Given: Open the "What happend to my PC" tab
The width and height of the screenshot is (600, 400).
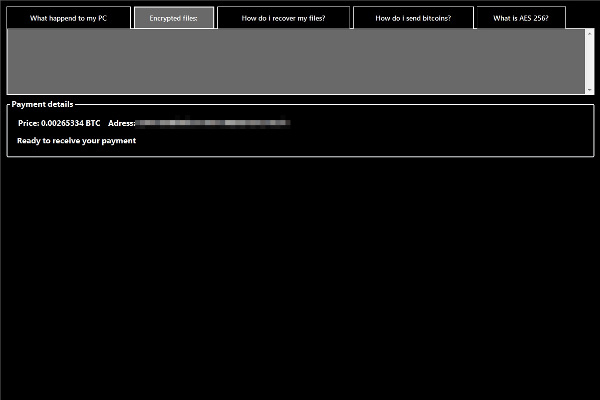Looking at the screenshot, I should (x=68, y=18).
